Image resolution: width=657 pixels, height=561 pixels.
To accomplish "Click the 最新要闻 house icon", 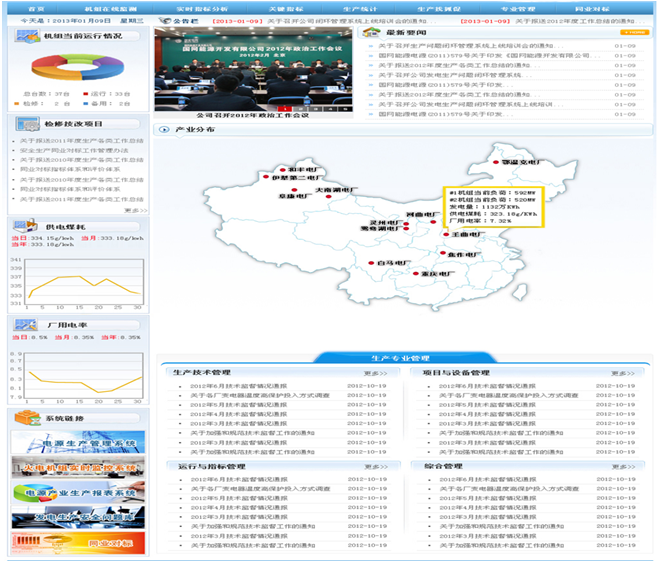I will click(x=372, y=32).
